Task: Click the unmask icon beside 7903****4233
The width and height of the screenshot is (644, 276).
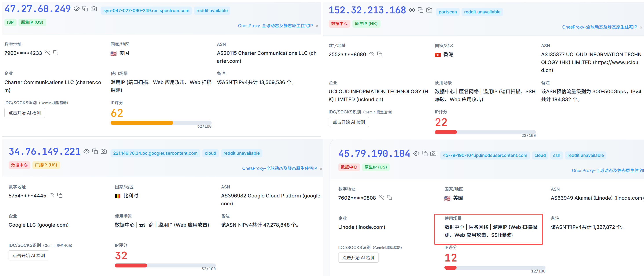Action: (48, 53)
